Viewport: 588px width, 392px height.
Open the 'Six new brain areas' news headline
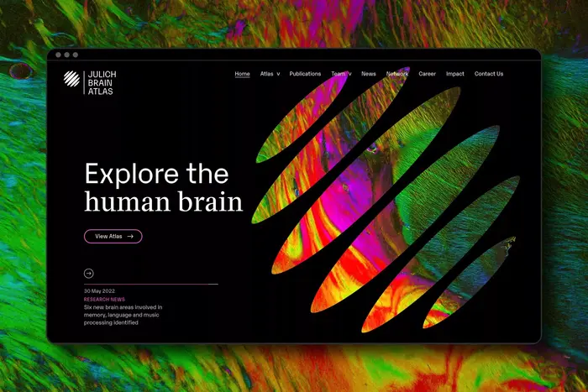point(123,315)
